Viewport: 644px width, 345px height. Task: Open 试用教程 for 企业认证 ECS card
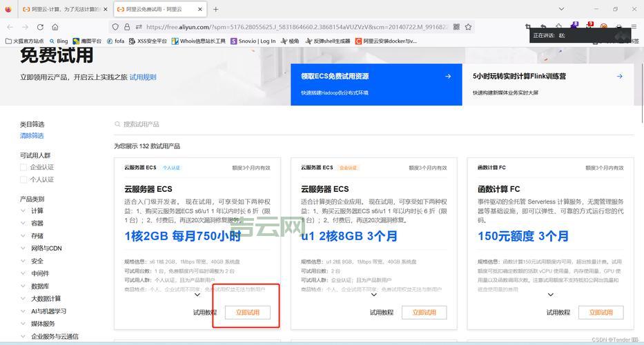tap(382, 313)
